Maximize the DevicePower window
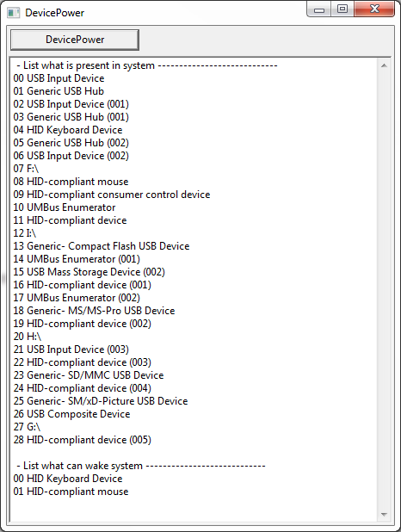401x532 pixels. [342, 9]
